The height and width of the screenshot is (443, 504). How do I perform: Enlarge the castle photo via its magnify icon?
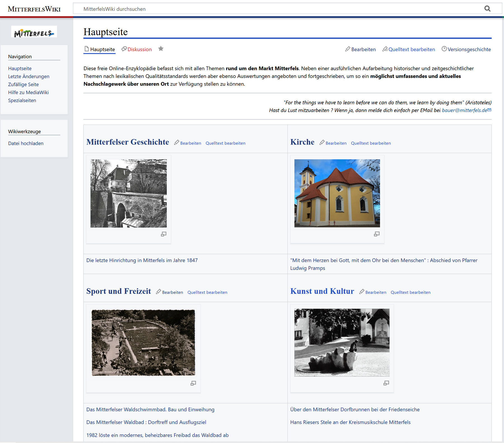click(164, 234)
